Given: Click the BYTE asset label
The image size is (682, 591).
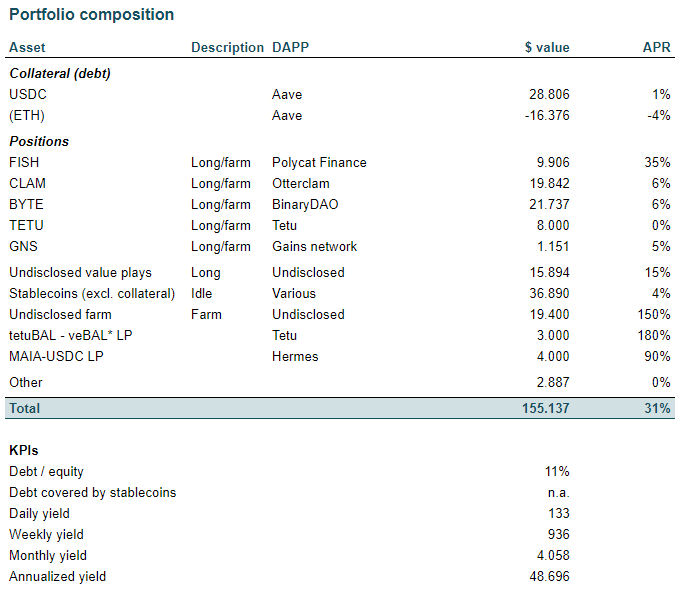Looking at the screenshot, I should coord(26,204).
